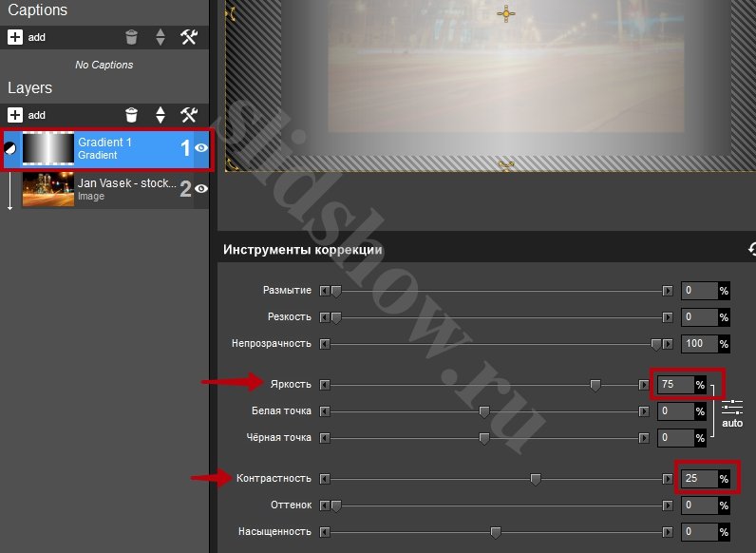
Task: Click the Резкость slider handle
Action: click(336, 318)
